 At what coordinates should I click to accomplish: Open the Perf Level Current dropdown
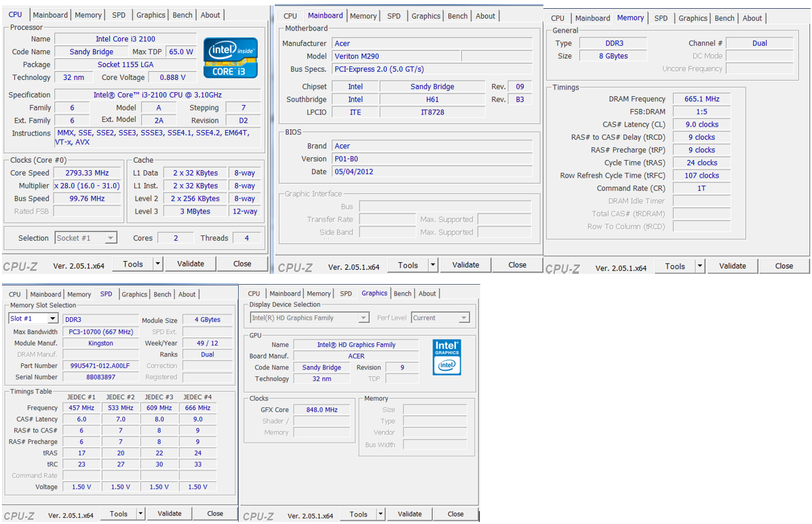(464, 318)
